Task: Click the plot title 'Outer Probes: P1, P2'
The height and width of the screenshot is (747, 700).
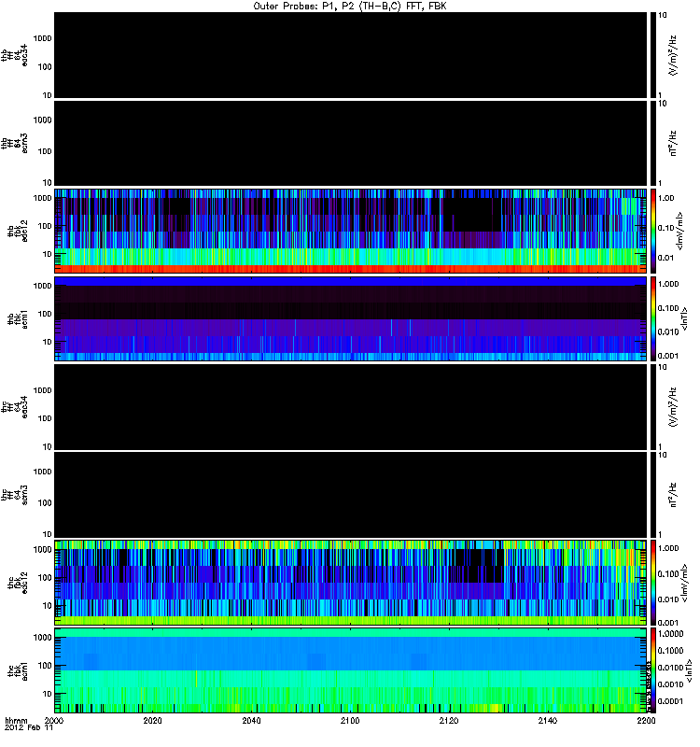Action: point(350,6)
